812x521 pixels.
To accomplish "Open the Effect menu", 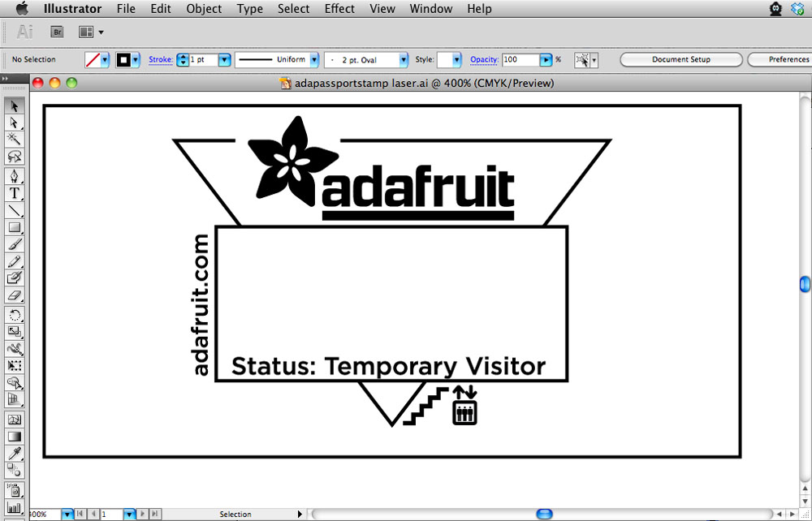I will [x=339, y=9].
